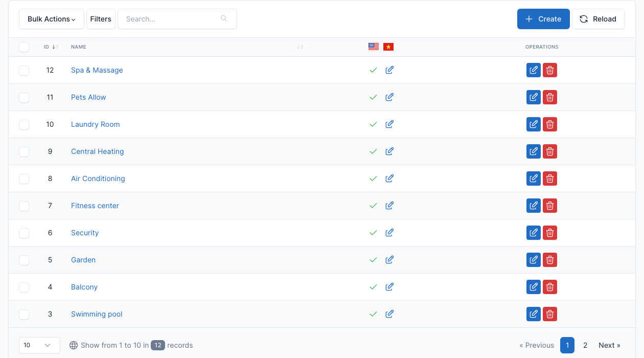Open the Bulk Actions dropdown
The image size is (644, 358).
pyautogui.click(x=52, y=19)
